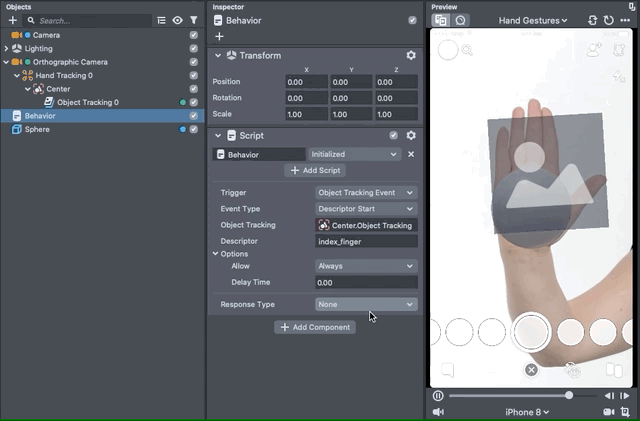Open the object filter funnel icon

point(194,20)
